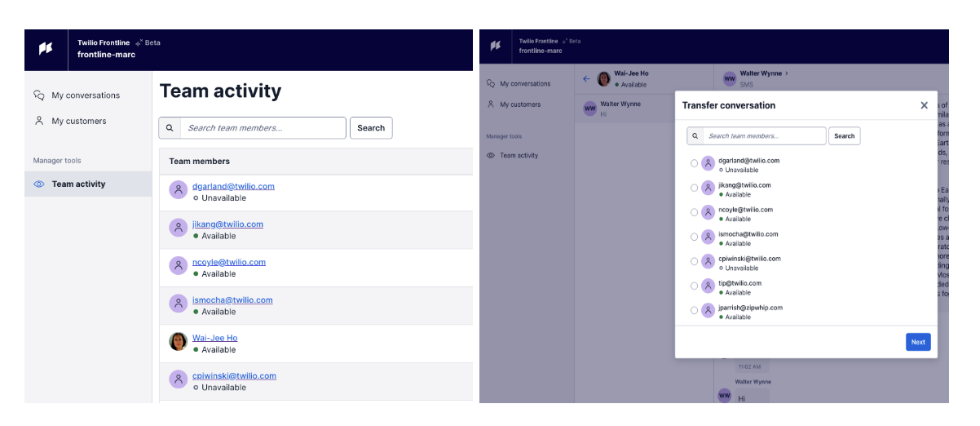Focus Search team members field in Transfer dialog
This screenshot has width=980, height=426.
[x=764, y=136]
